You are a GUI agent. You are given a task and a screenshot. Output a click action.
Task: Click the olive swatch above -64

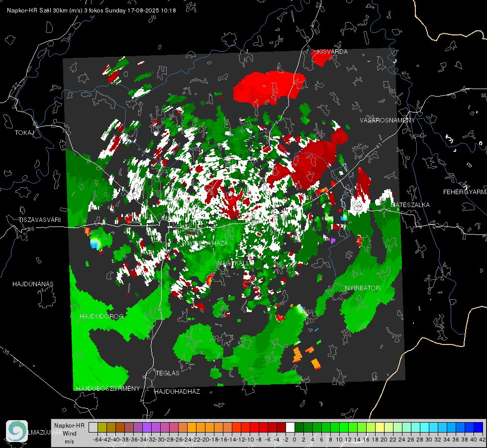102,428
